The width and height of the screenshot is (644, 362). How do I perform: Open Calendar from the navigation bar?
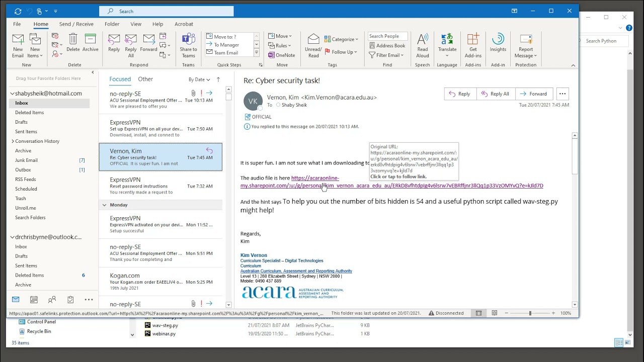pos(34,300)
